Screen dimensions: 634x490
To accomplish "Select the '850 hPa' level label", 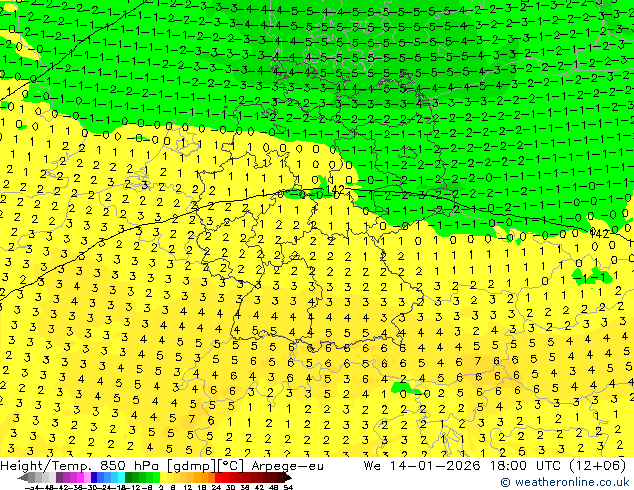I will (130, 466).
